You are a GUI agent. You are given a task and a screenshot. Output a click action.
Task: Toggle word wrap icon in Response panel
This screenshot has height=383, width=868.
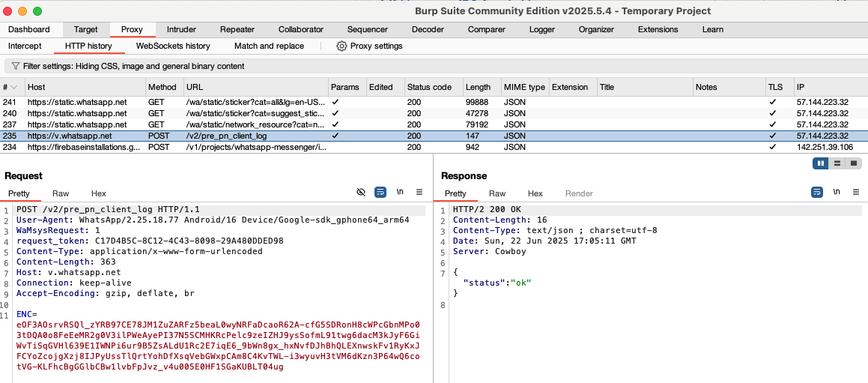click(817, 192)
